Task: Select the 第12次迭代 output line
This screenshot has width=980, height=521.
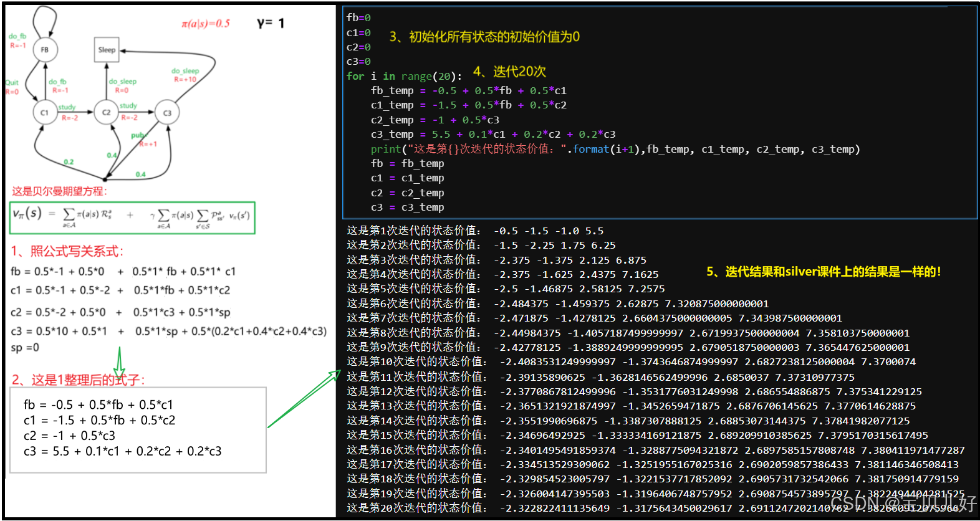Action: click(635, 391)
